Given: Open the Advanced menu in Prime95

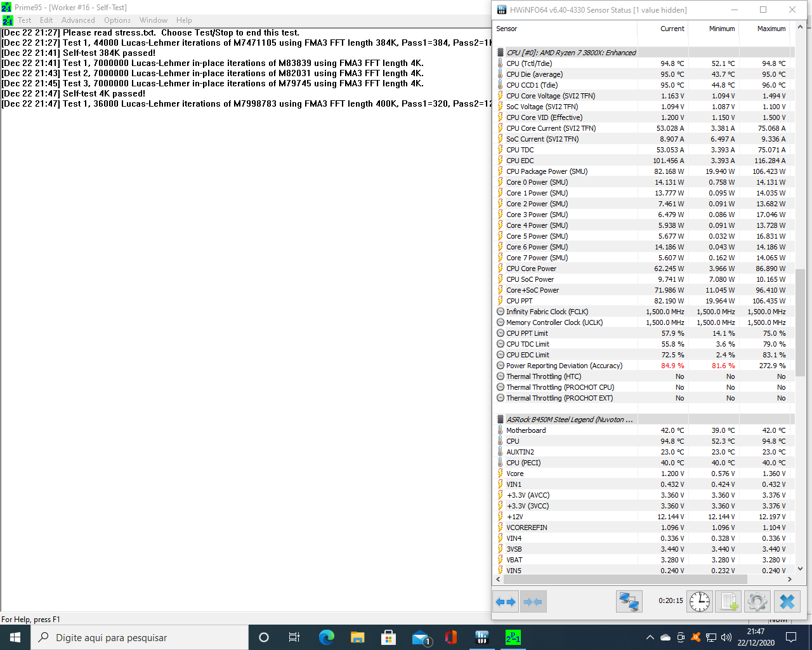Looking at the screenshot, I should (78, 20).
